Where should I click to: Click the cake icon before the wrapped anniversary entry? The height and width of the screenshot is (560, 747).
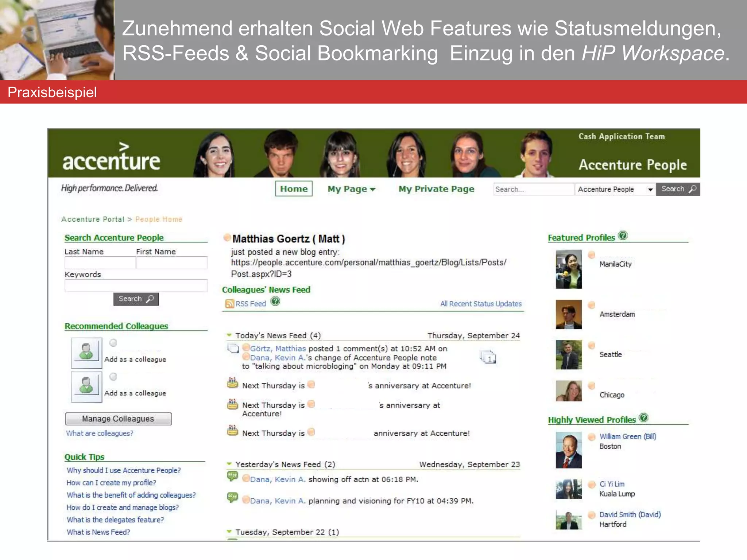pos(233,404)
